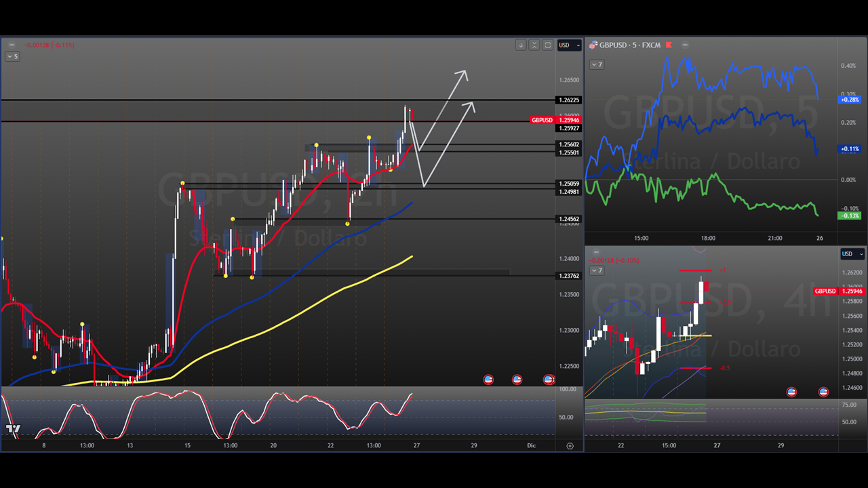Click the 100.00 stochastic scale label
The height and width of the screenshot is (488, 868).
pyautogui.click(x=567, y=389)
